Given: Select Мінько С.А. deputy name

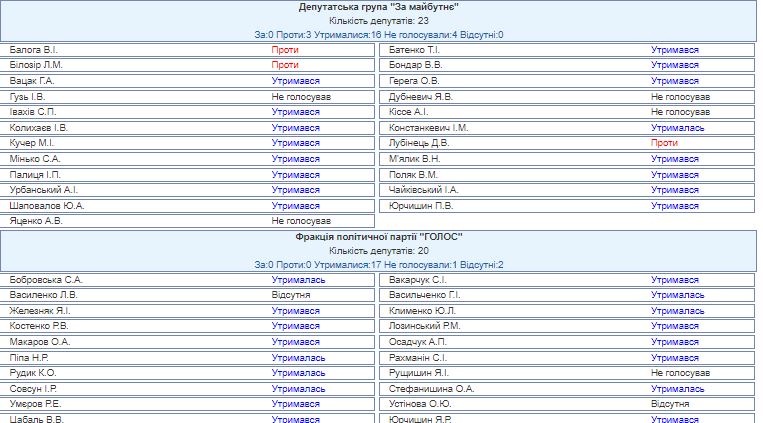Looking at the screenshot, I should pos(35,159).
